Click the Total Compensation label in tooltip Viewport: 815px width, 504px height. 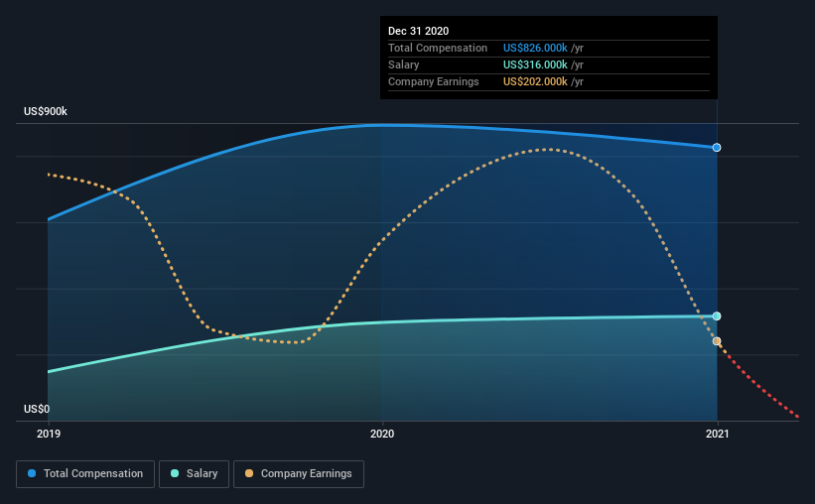click(438, 48)
